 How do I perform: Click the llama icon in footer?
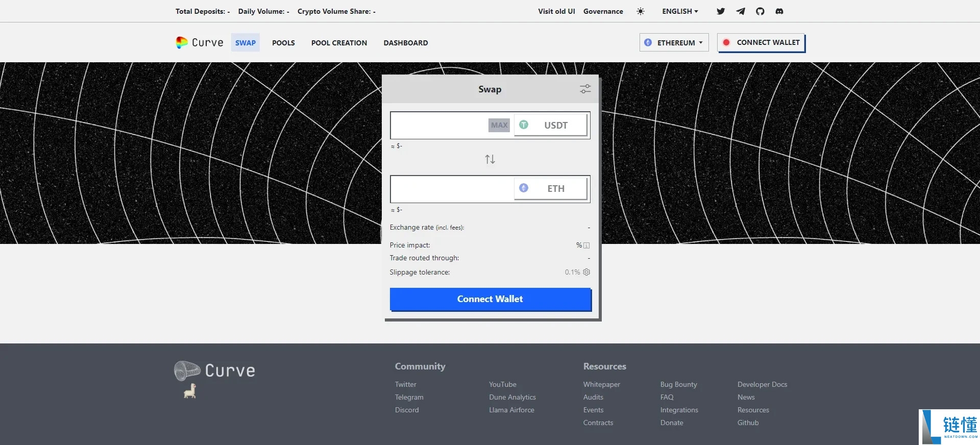click(190, 391)
